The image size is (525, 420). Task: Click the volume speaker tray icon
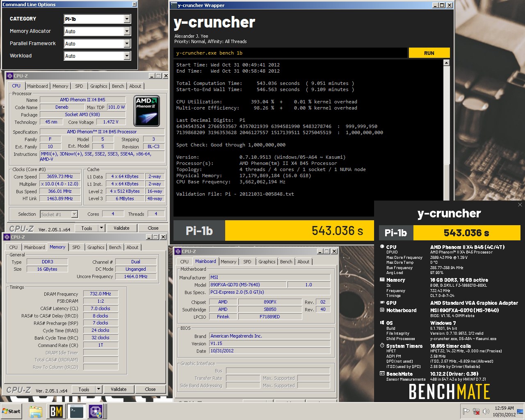[x=486, y=411]
